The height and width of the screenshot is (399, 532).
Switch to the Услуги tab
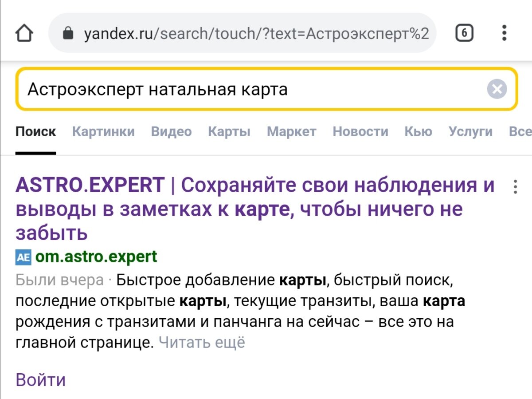(470, 132)
